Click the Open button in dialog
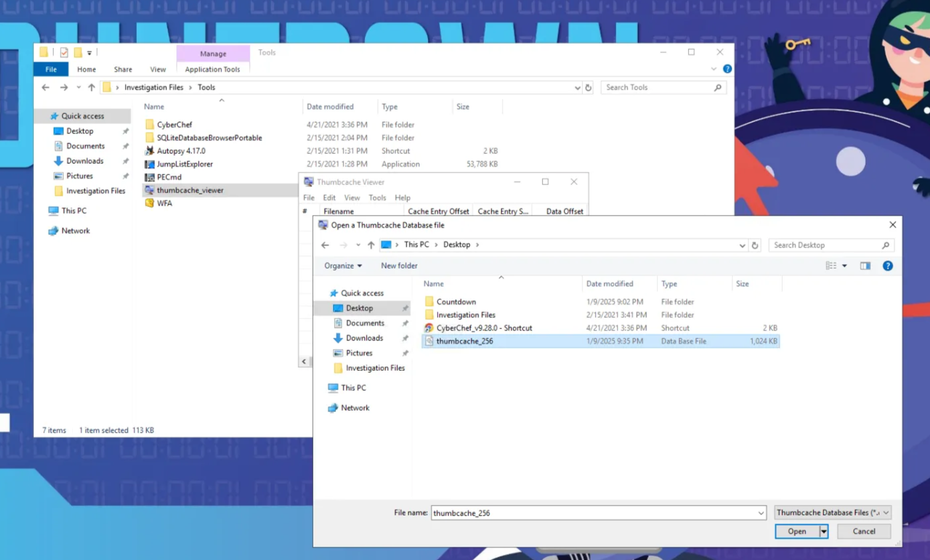 click(797, 531)
